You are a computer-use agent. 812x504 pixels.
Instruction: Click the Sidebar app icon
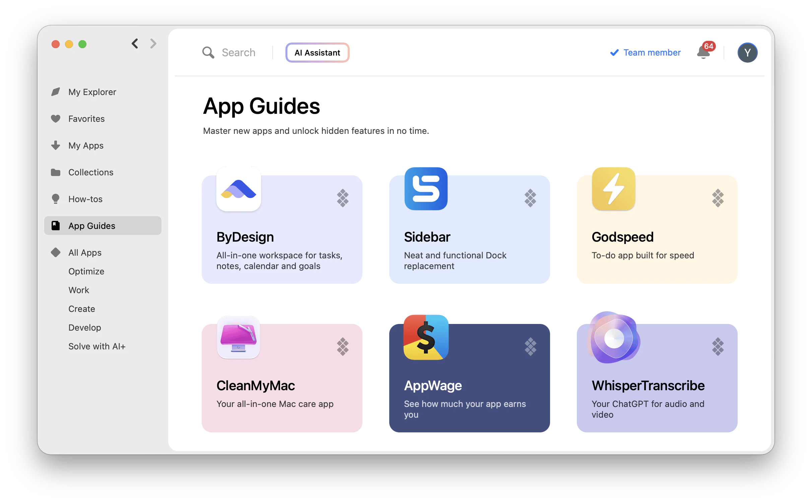(x=426, y=189)
